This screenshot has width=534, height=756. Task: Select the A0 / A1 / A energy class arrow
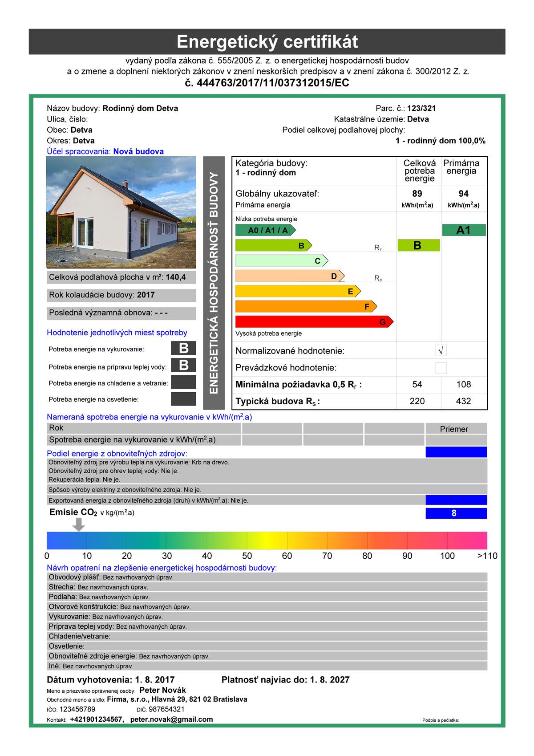[x=265, y=230]
